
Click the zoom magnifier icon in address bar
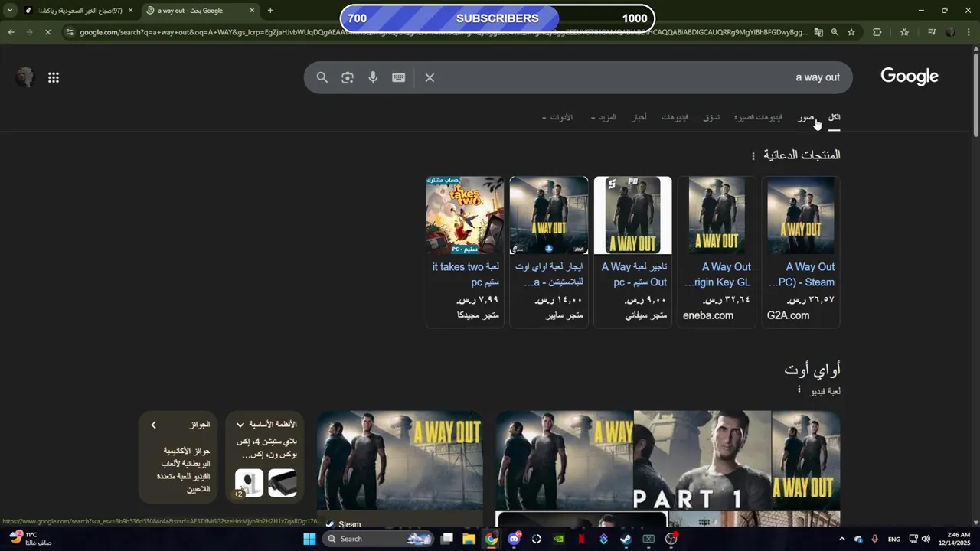point(835,32)
